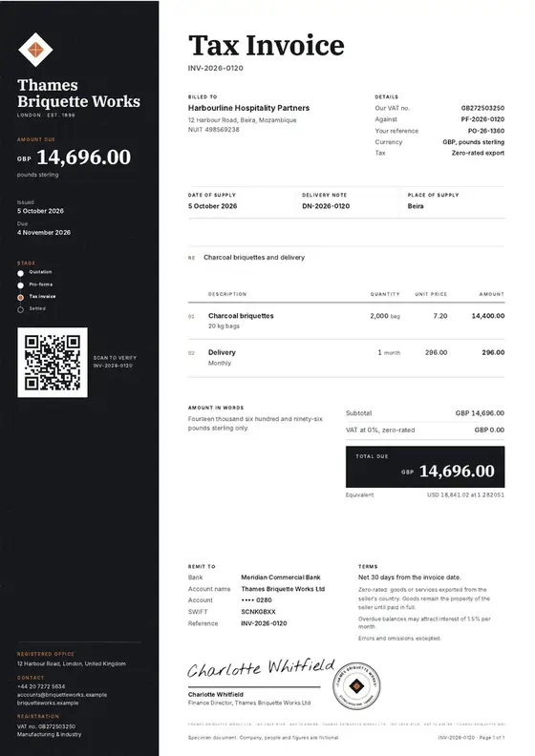Open accounts@briquetteworks.example email address

point(62,695)
